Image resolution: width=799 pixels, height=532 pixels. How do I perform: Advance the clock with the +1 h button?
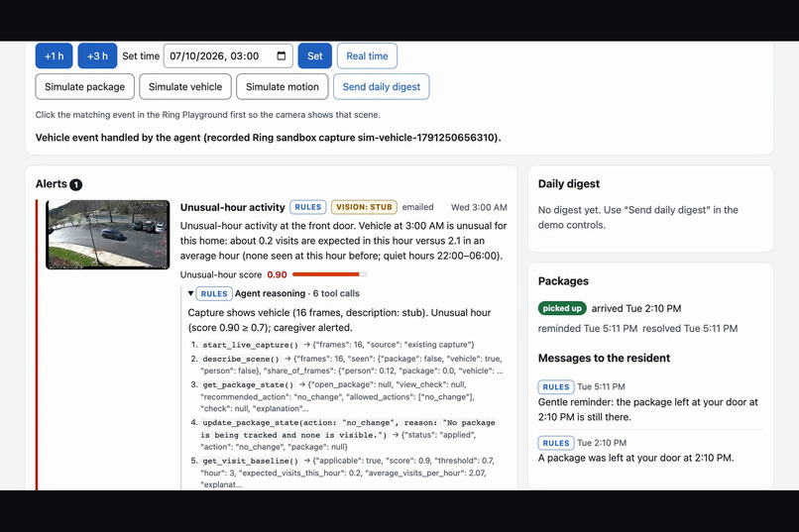tap(54, 56)
